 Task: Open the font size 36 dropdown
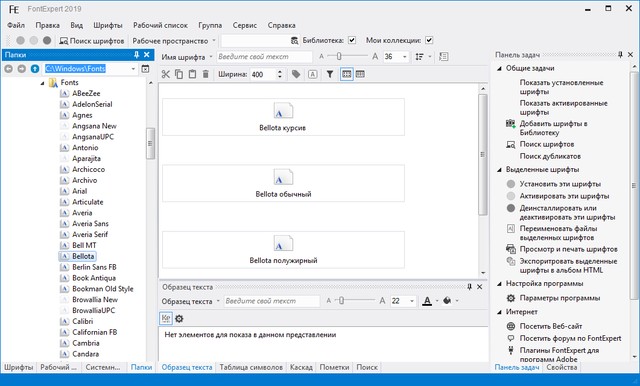pyautogui.click(x=405, y=57)
